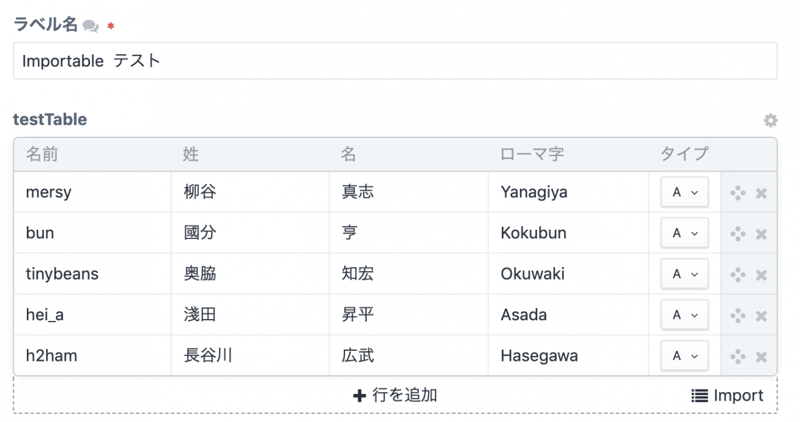Expand the タイプ dropdown for bun row
The height and width of the screenshot is (422, 800).
pos(684,234)
